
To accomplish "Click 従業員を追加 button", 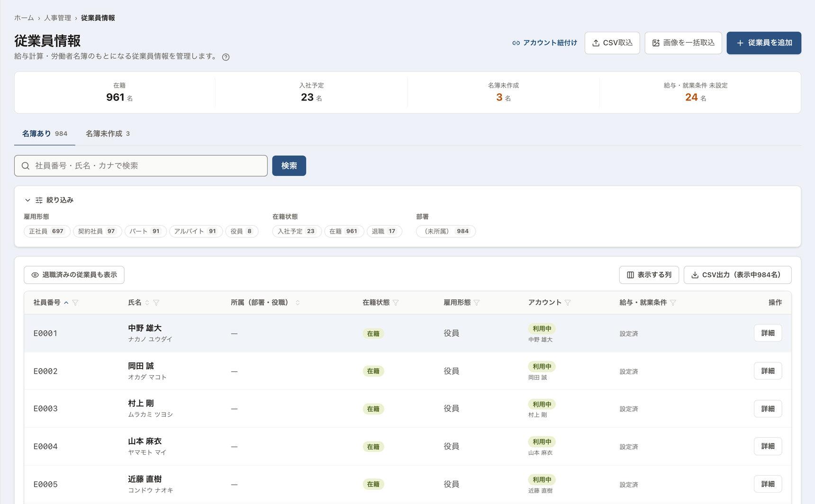I will [x=764, y=43].
